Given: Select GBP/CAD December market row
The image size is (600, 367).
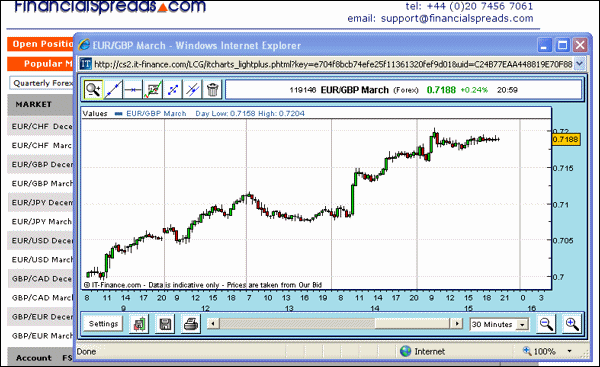Looking at the screenshot, I should pos(41,279).
